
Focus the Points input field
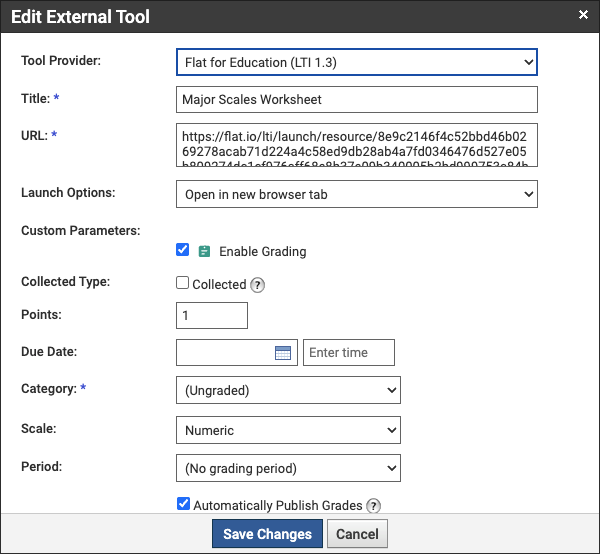tap(212, 316)
